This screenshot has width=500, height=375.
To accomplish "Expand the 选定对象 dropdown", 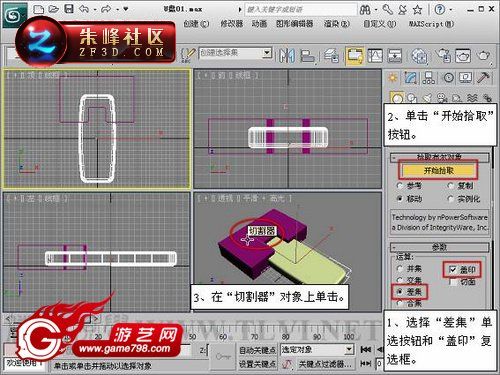I will tap(317, 349).
